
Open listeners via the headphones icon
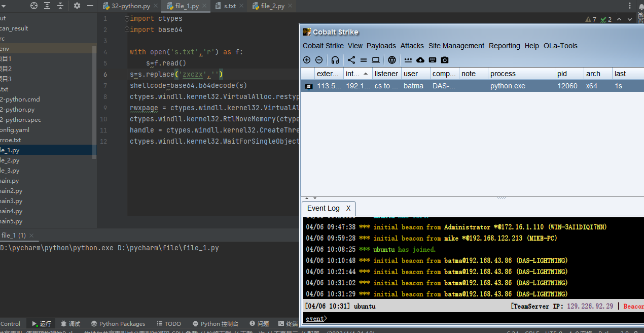point(335,60)
